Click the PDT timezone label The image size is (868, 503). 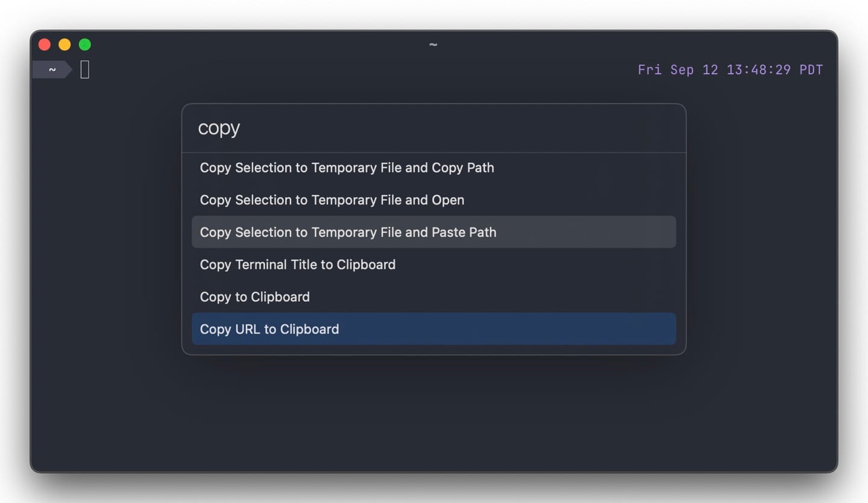[811, 70]
